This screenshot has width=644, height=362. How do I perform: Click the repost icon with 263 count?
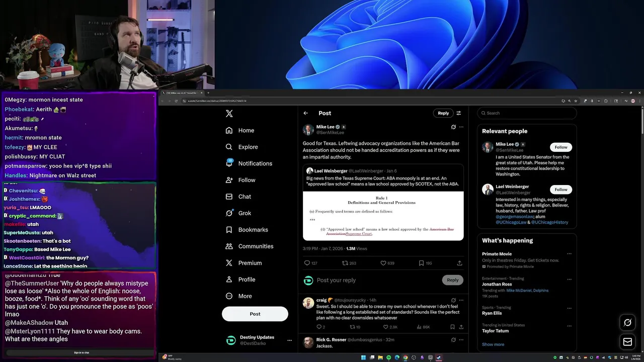click(x=345, y=263)
